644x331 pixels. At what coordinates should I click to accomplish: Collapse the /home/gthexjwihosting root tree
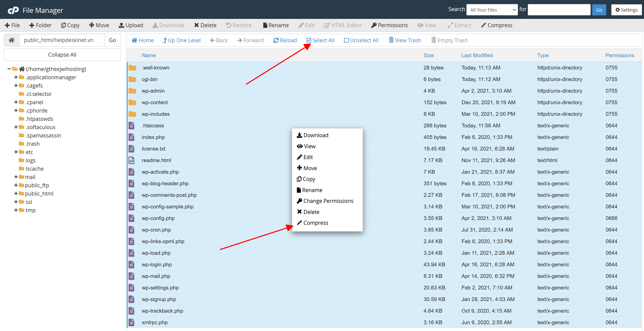[x=9, y=69]
